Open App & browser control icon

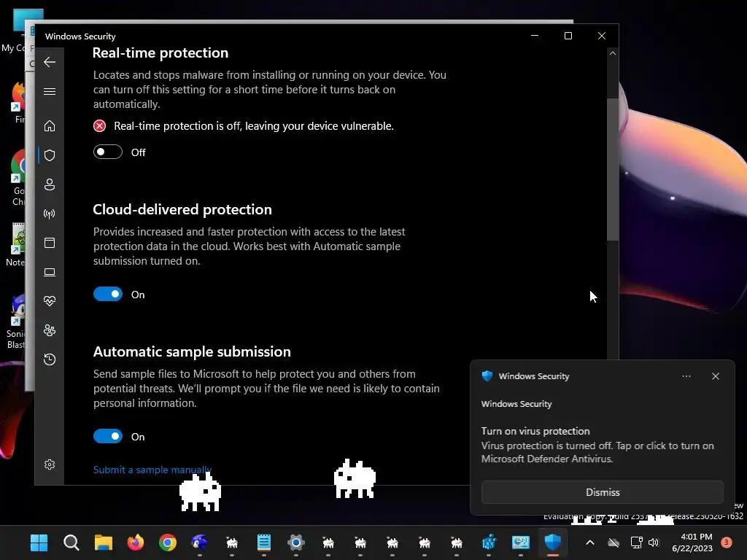(50, 243)
